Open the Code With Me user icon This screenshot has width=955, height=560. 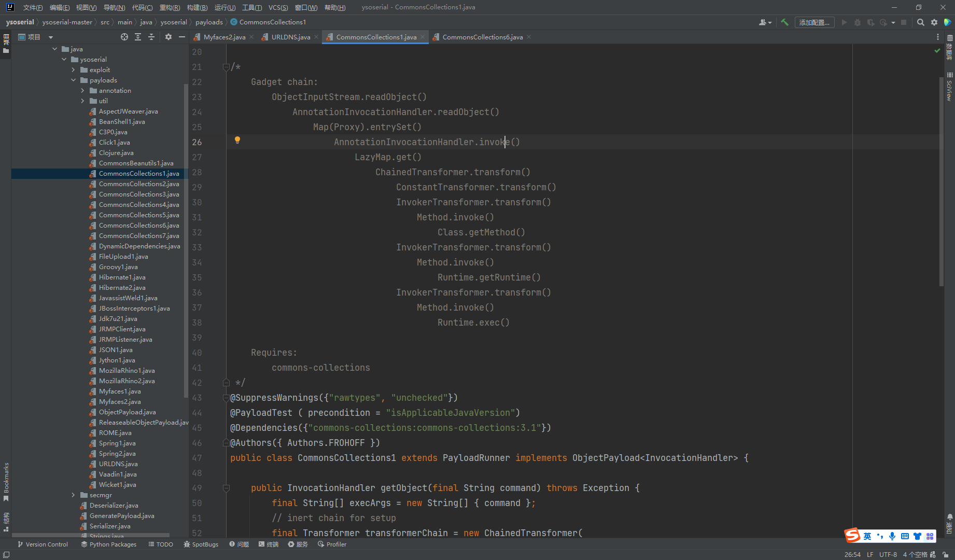765,22
